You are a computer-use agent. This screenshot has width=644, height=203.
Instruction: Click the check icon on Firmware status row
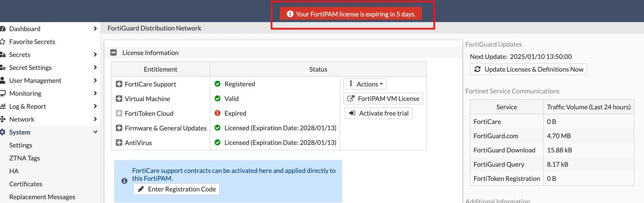click(218, 128)
